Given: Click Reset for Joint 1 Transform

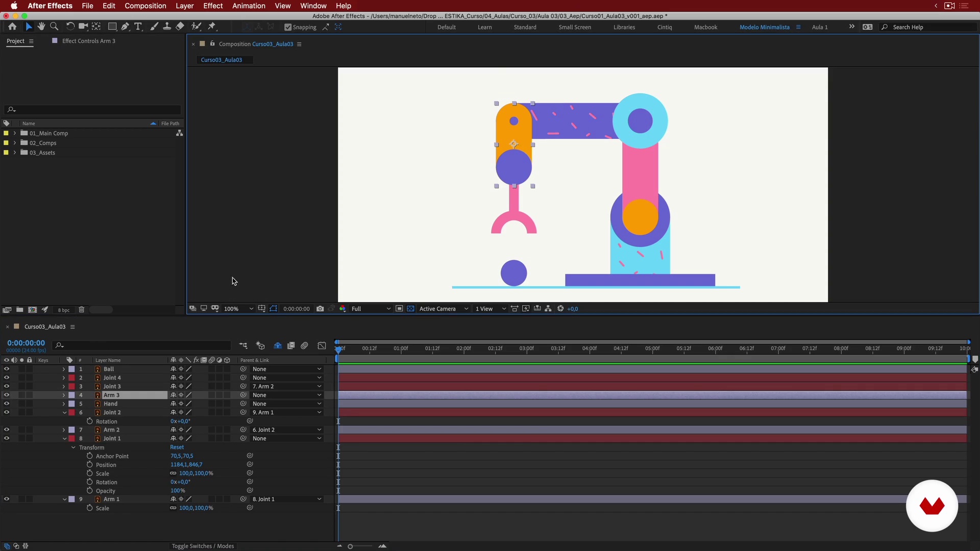Looking at the screenshot, I should click(x=177, y=447).
